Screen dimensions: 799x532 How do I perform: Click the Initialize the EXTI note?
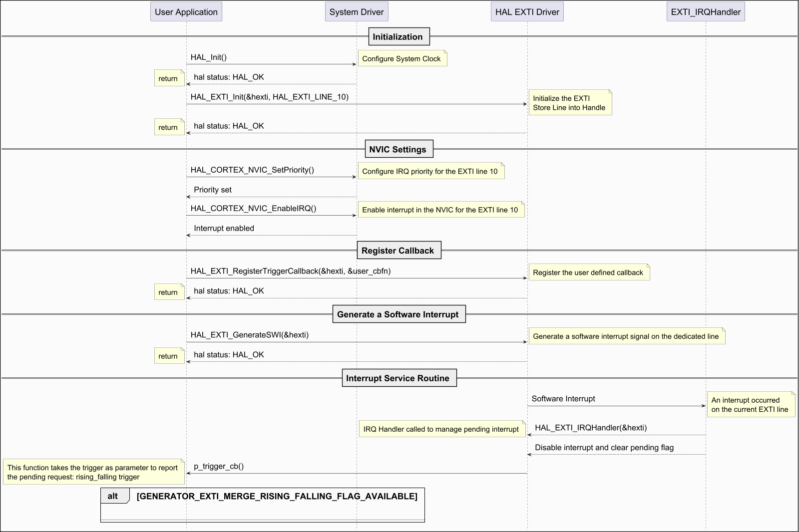point(570,103)
